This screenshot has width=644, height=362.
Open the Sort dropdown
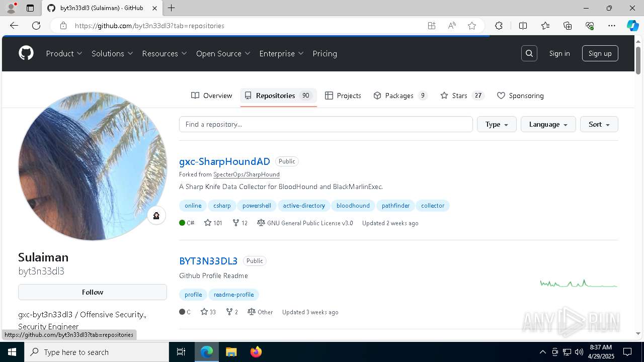coord(599,124)
